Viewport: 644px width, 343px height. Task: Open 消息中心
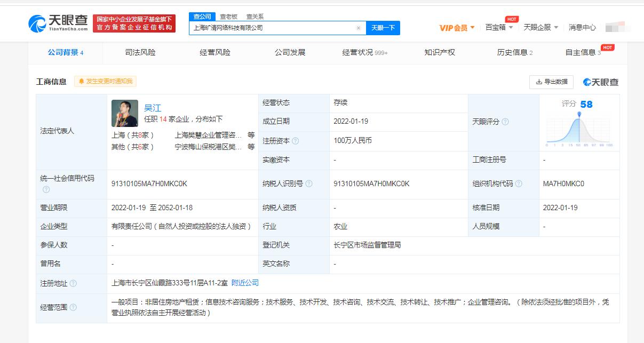pos(582,27)
